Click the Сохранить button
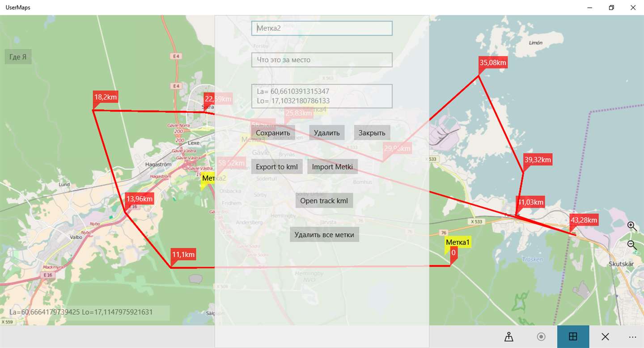The image size is (644, 348). (x=273, y=132)
